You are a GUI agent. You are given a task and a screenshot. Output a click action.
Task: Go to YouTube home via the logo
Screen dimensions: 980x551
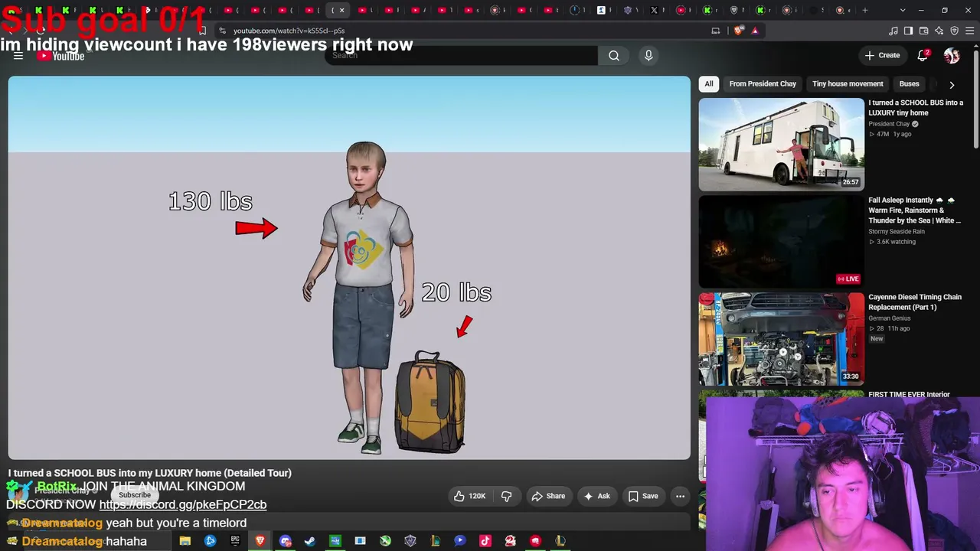tap(60, 56)
